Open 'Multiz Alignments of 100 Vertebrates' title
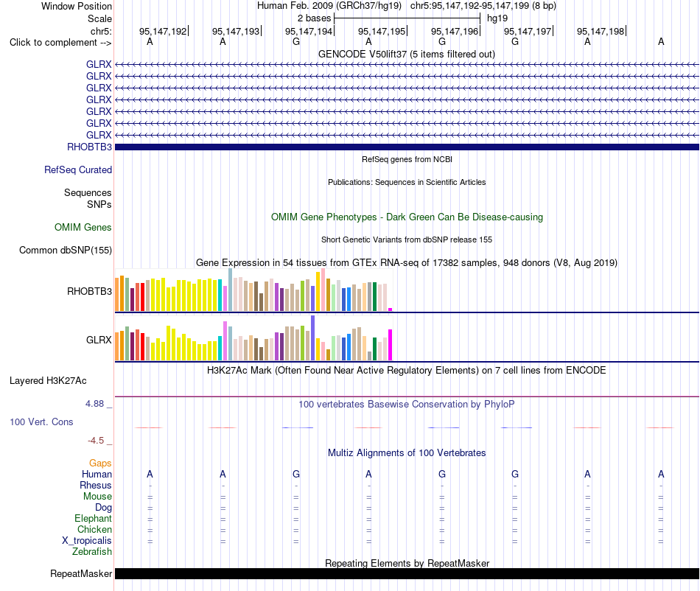Viewport: 700px width, 591px height. [407, 453]
